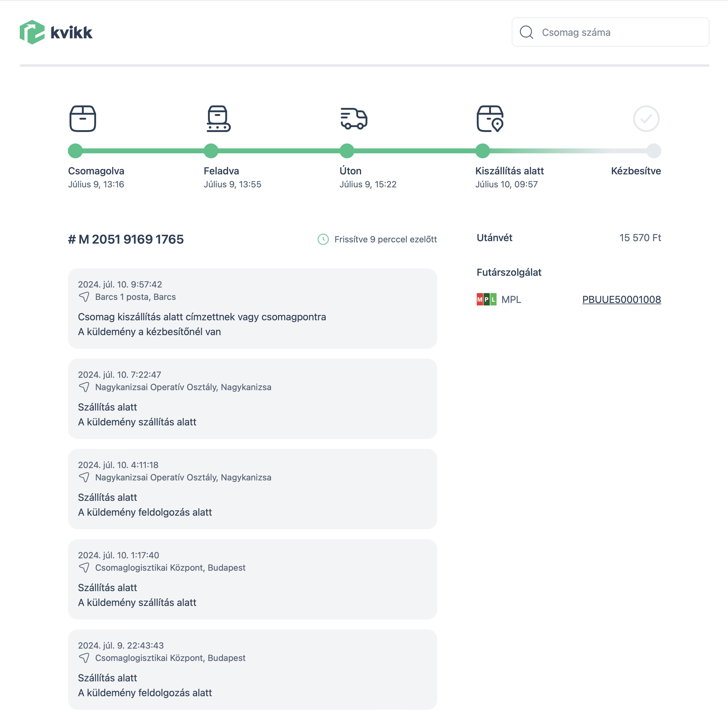Click the location arrow beside Barcs 1 posta

click(x=84, y=297)
